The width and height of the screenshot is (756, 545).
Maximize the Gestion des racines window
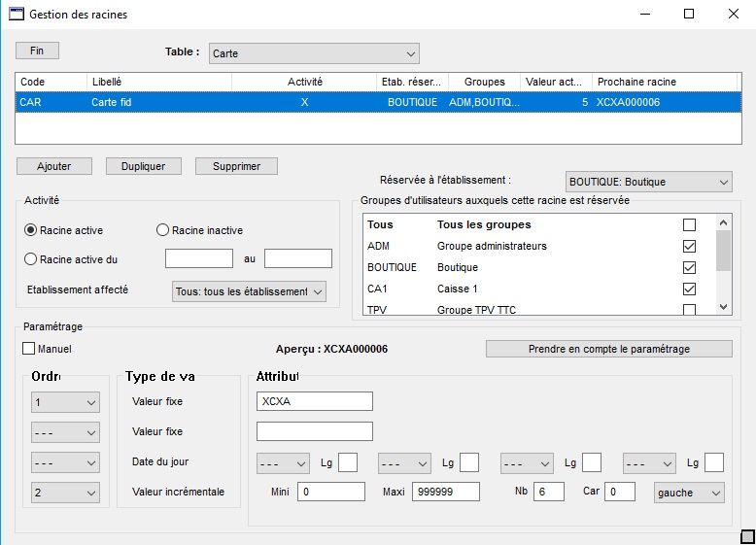coord(689,14)
